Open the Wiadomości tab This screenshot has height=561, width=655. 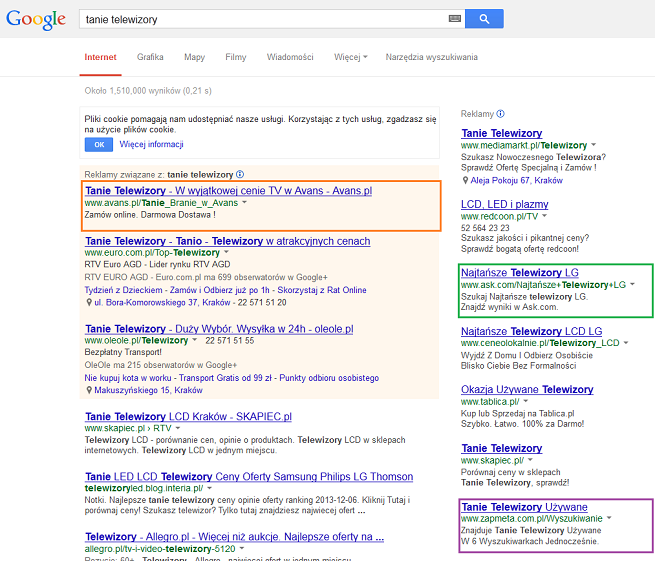tap(290, 57)
